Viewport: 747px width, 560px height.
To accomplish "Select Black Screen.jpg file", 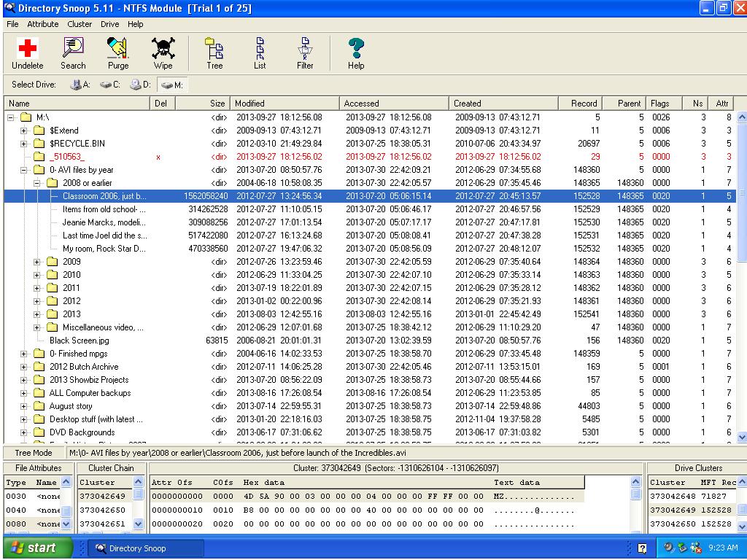I will pyautogui.click(x=370, y=341).
